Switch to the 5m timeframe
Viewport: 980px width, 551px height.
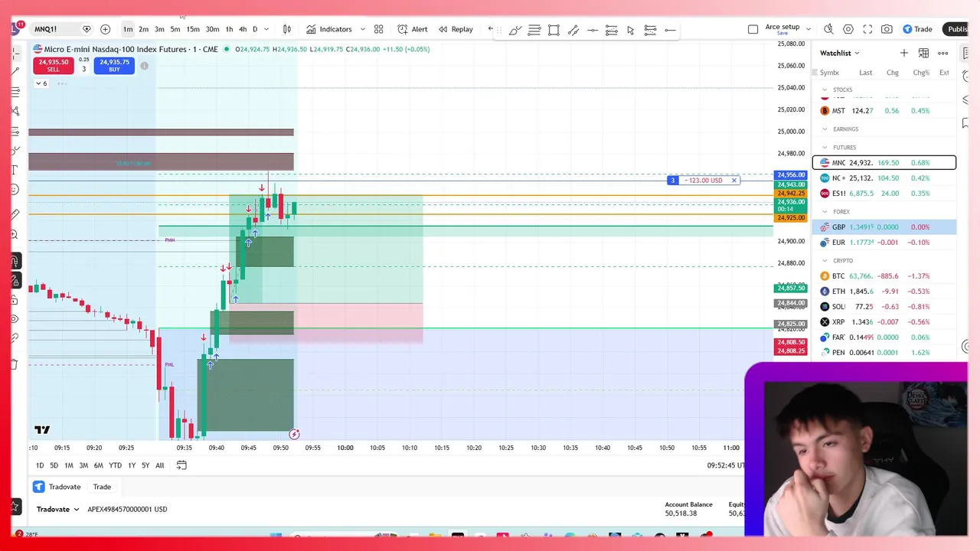(175, 29)
